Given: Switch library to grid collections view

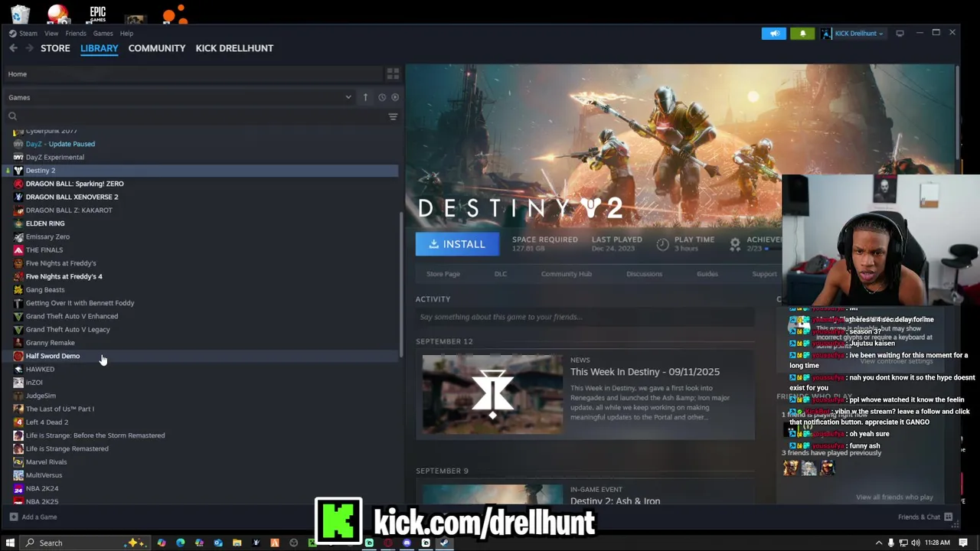Looking at the screenshot, I should tap(393, 74).
